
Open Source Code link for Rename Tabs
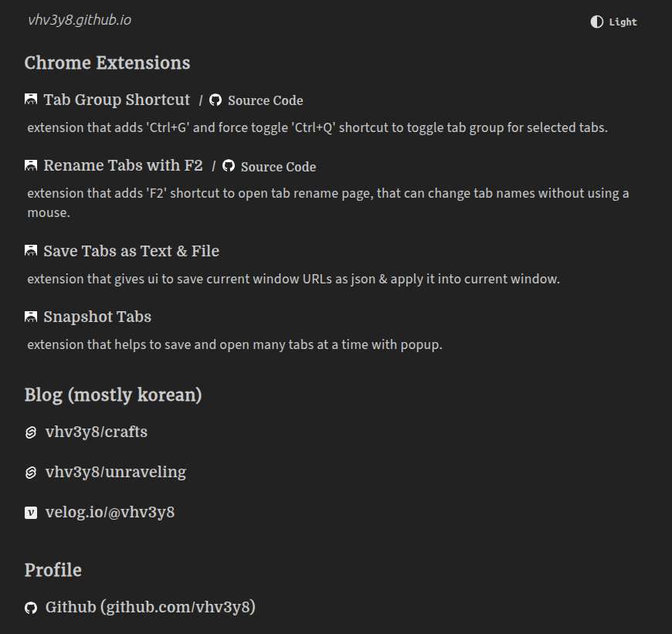(278, 167)
